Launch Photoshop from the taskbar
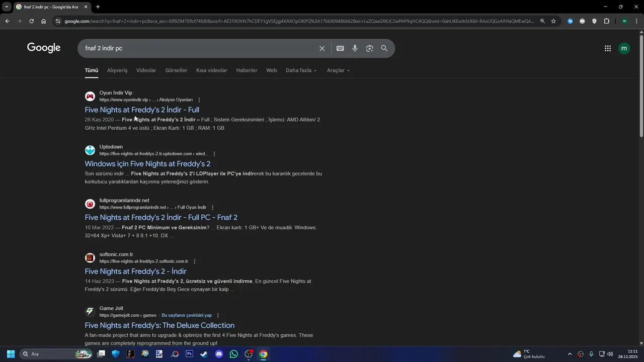The image size is (644, 362). tap(189, 354)
